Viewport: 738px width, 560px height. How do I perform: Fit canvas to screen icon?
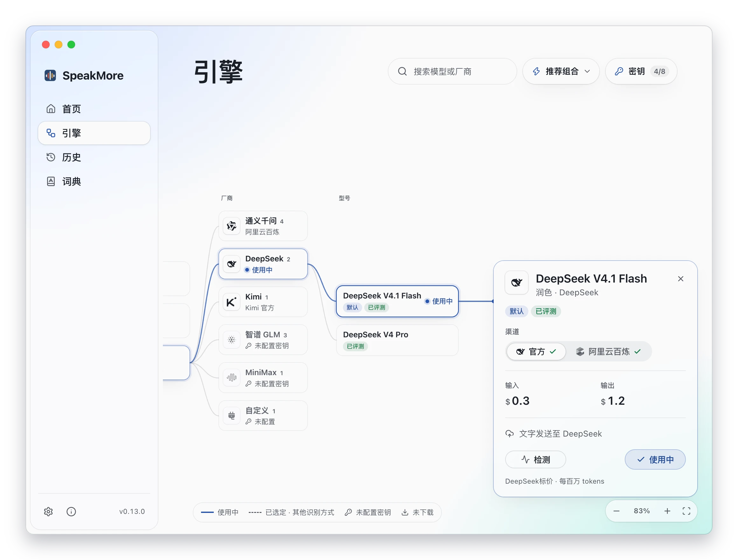coord(686,511)
